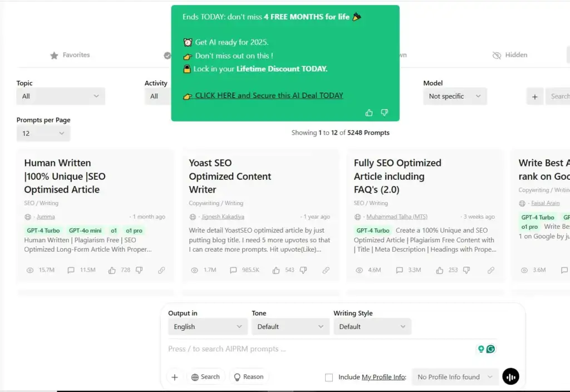The height and width of the screenshot is (392, 570).
Task: Open Fully SEO Optimized Article including FAQ's prompt
Action: pos(397,177)
